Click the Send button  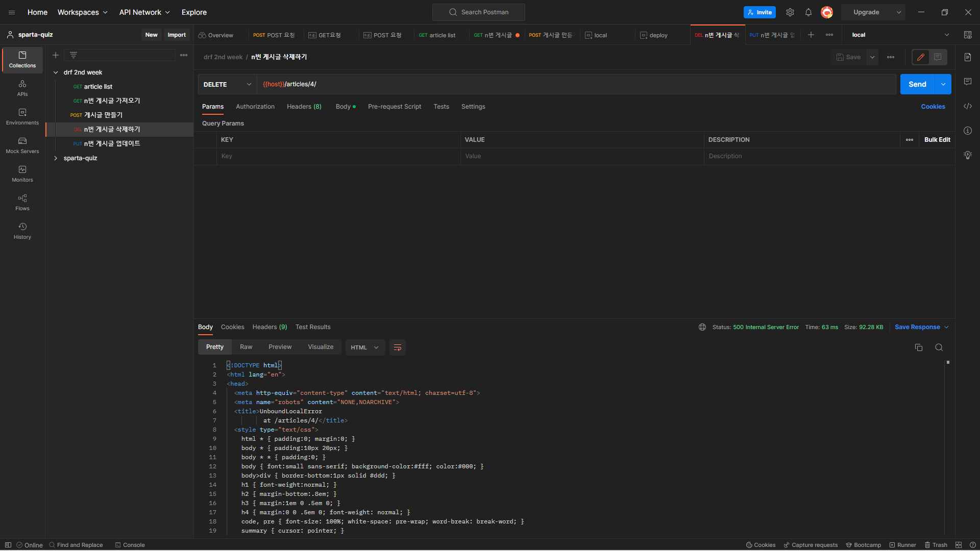(x=917, y=84)
